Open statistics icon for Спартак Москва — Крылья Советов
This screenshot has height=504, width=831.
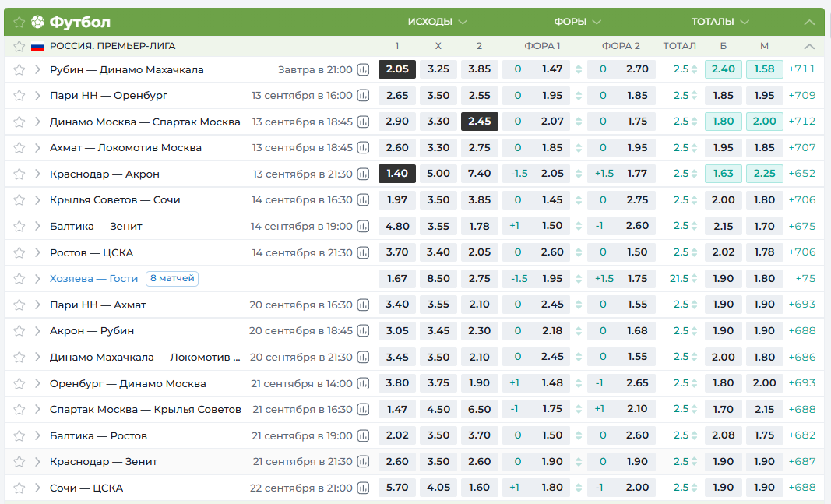coord(363,409)
